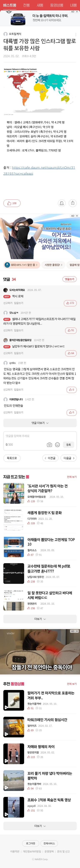
Task: Open the cafe.daum.net source link
Action: pos(39,170)
